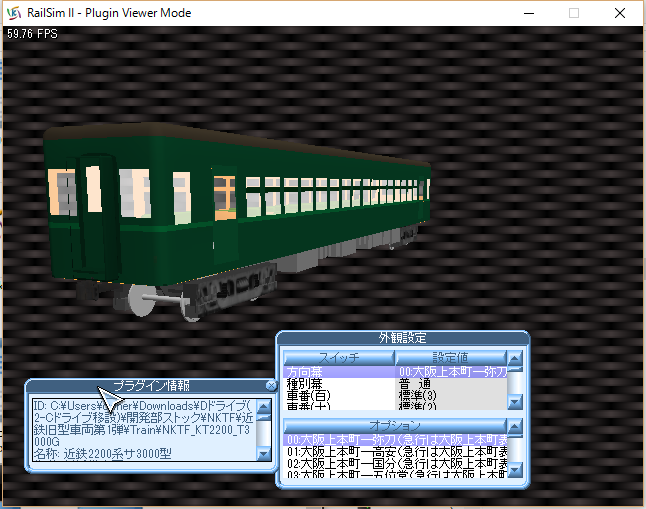646x509 pixels.
Task: Click the 設定値 column header
Action: (x=450, y=357)
